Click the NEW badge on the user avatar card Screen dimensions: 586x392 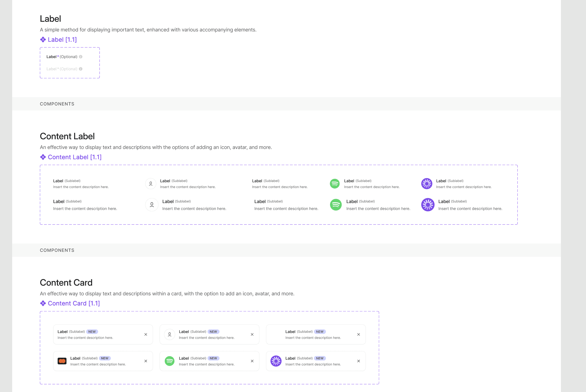click(x=213, y=332)
